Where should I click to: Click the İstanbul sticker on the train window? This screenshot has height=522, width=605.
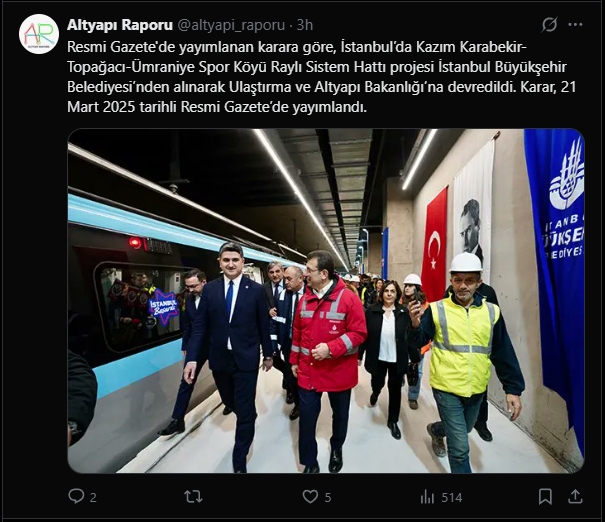pos(164,306)
